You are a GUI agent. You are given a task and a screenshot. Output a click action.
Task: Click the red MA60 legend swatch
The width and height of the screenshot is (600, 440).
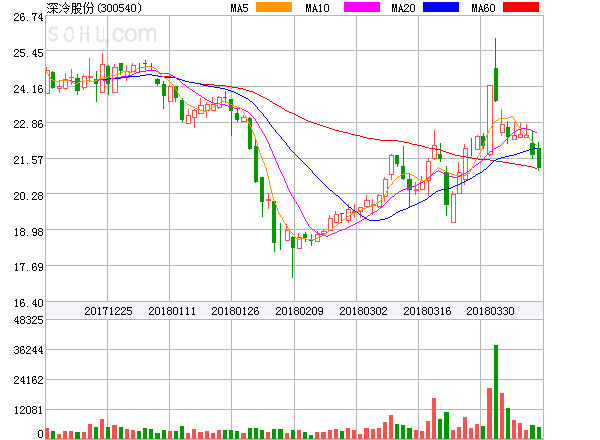coord(521,7)
